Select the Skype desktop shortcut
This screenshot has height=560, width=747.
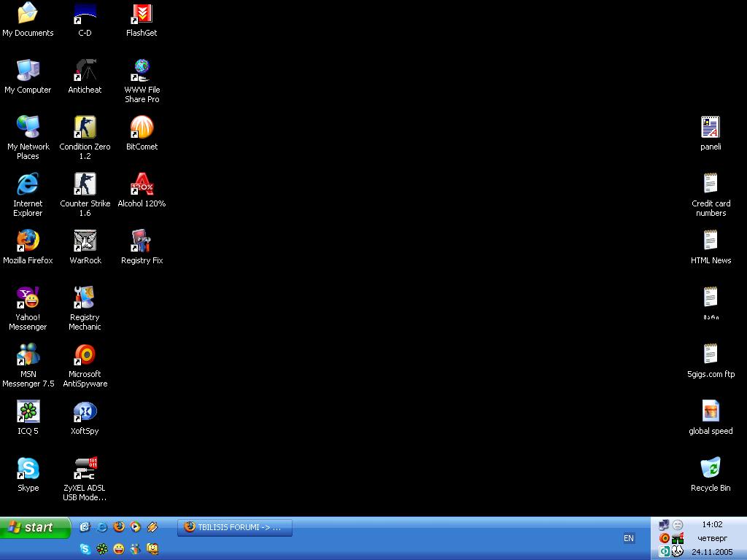pos(28,474)
